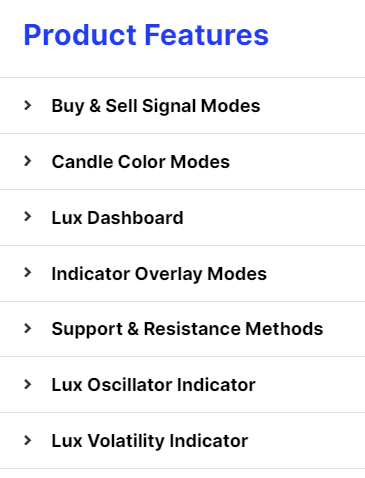Click the word Signal in the first feature row
Viewport: 365px width, 478px height.
click(169, 106)
